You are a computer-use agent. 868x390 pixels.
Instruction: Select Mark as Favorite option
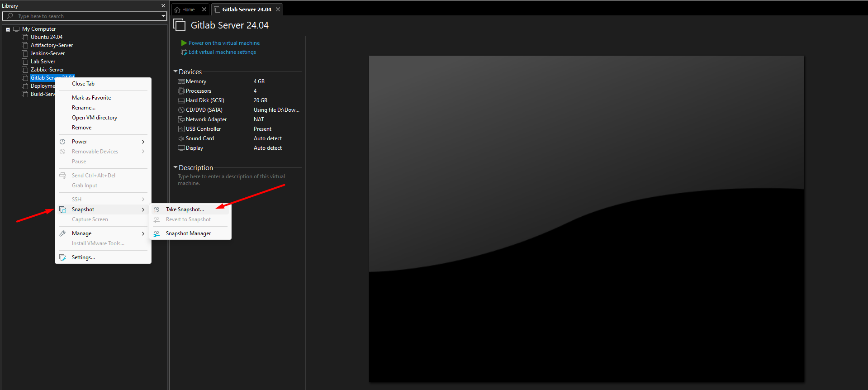click(91, 98)
